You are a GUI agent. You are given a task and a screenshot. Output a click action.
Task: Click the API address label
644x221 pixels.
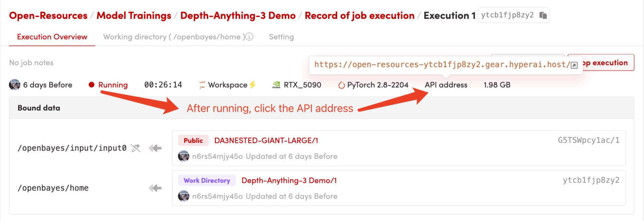tap(446, 85)
